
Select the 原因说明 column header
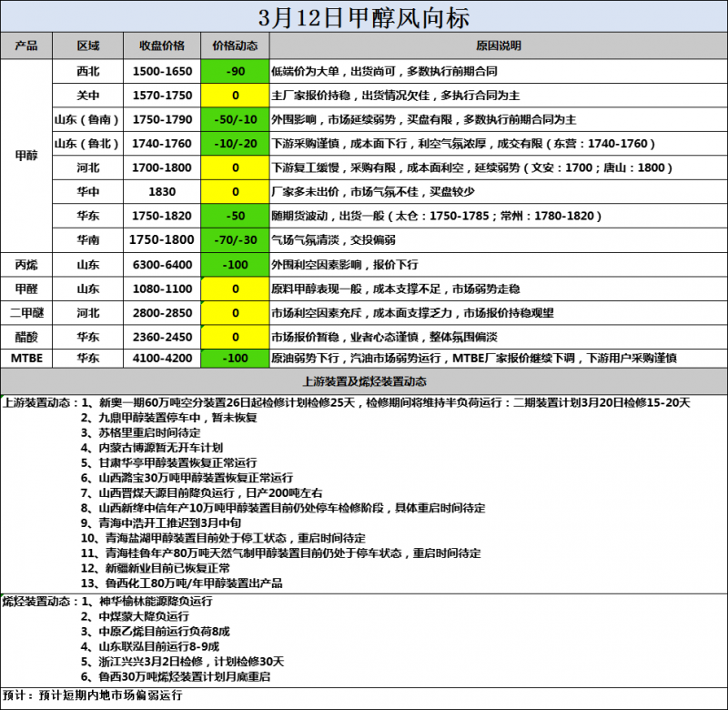tap(498, 46)
